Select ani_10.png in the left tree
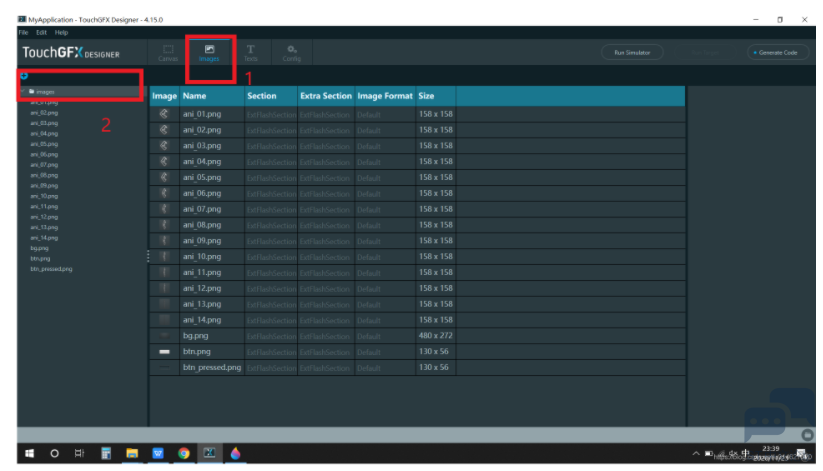The image size is (823, 471). point(44,196)
